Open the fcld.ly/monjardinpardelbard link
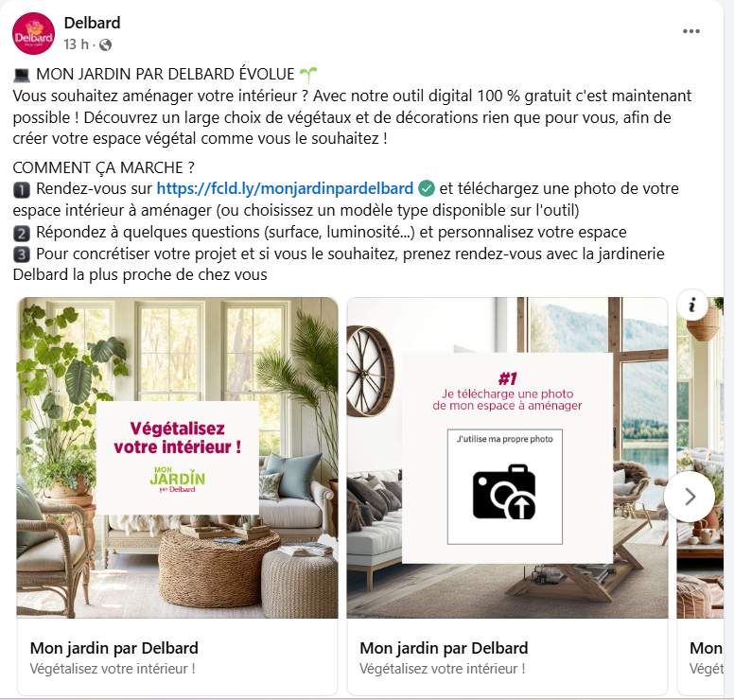Image resolution: width=734 pixels, height=700 pixels. [x=285, y=188]
